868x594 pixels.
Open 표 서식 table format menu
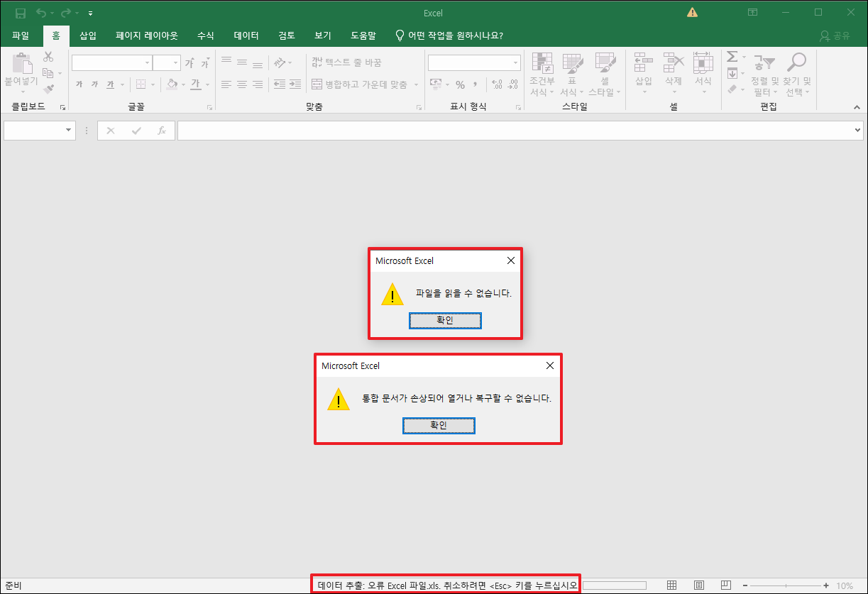click(x=571, y=75)
